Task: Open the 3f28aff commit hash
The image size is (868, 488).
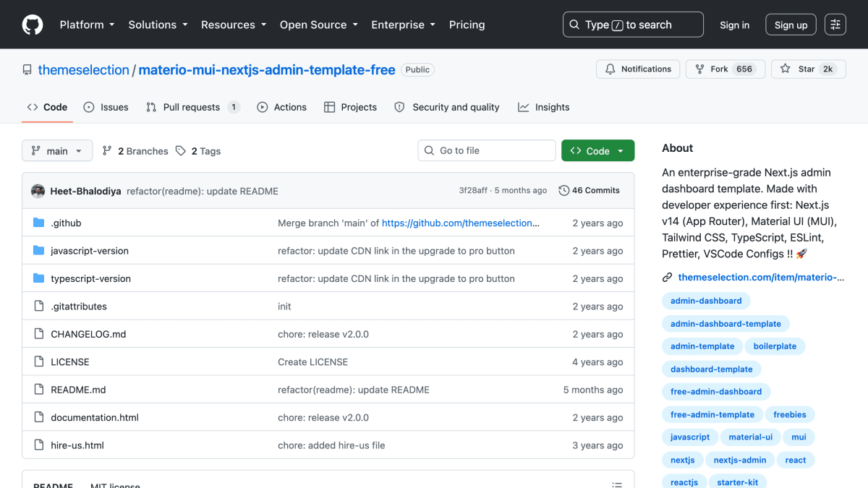Action: (x=474, y=191)
